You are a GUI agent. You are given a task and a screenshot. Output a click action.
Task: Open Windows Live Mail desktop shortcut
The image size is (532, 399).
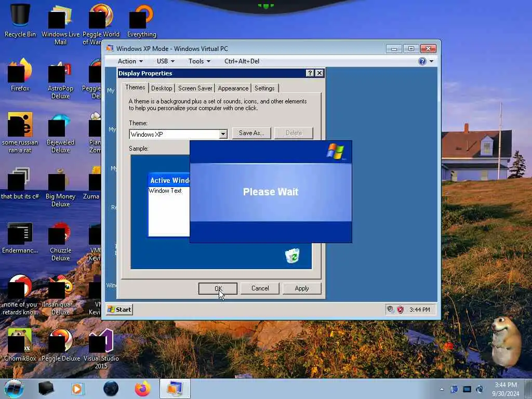tap(60, 24)
